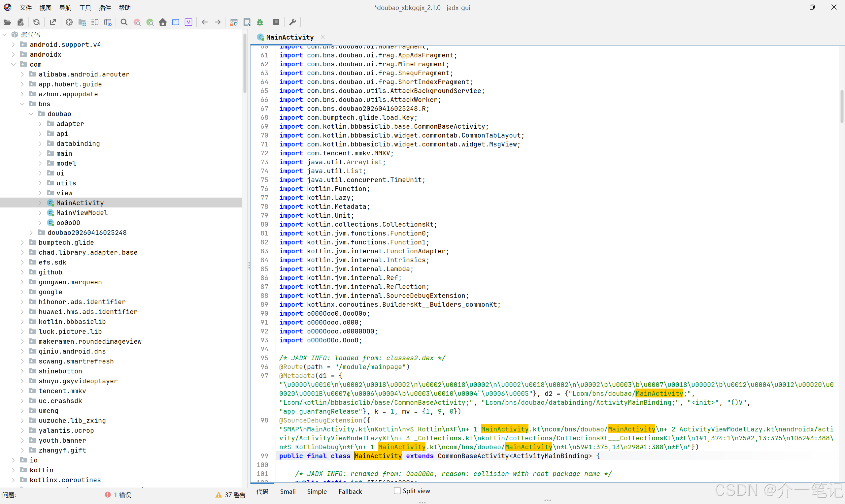
Task: Collapse the doubao package folder
Action: [x=31, y=114]
